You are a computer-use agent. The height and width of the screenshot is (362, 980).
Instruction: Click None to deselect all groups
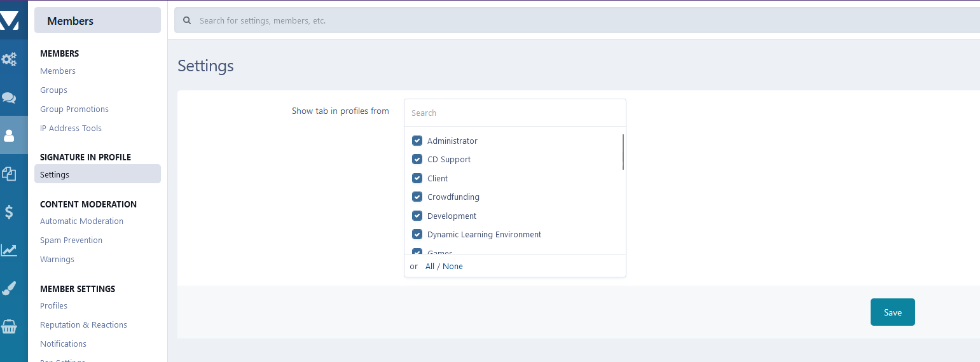point(453,267)
